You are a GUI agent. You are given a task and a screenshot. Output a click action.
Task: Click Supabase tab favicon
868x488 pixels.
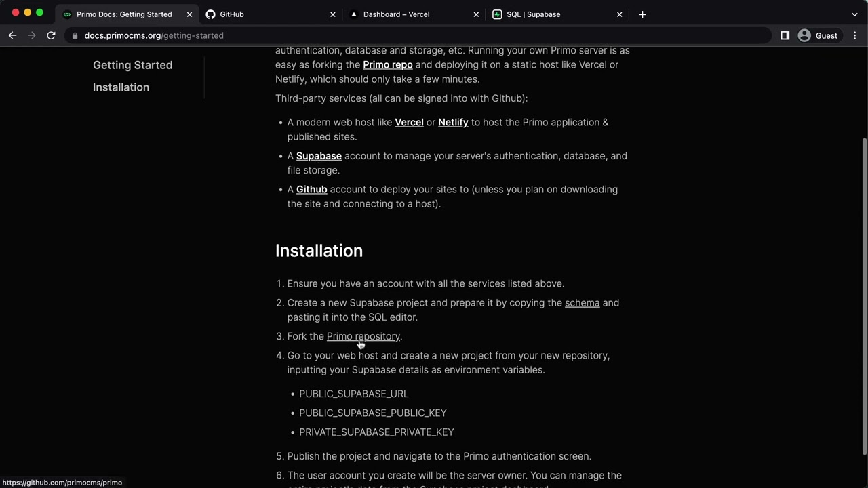497,14
